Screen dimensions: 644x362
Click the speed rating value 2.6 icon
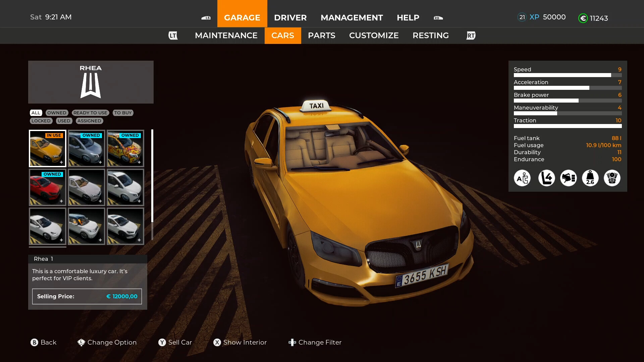590,178
